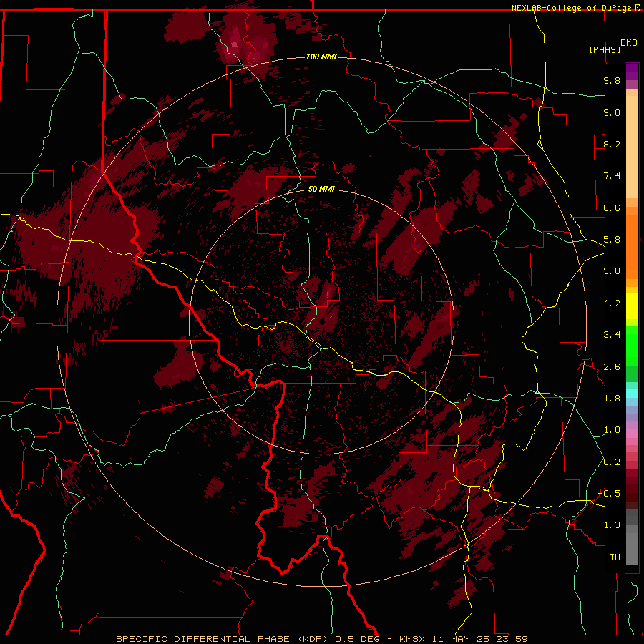
Task: Click the 11 MAY 25 23:59 timestamp
Action: [480, 639]
